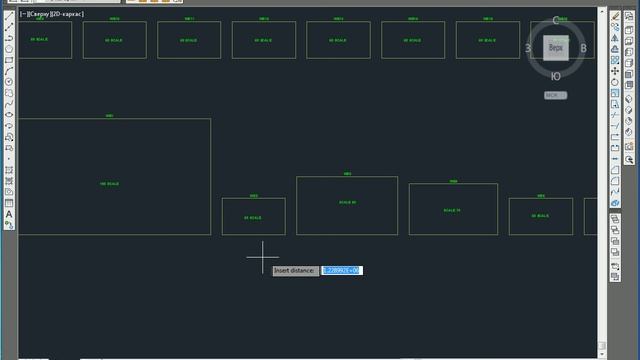Click compass letter В on ViewCube
Viewport: 640px width, 360px height.
(x=583, y=48)
